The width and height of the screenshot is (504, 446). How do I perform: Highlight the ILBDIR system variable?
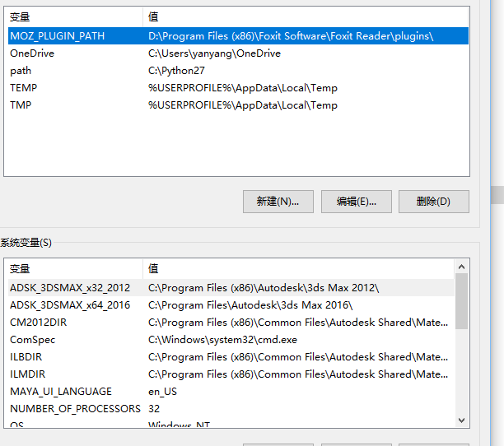click(28, 357)
